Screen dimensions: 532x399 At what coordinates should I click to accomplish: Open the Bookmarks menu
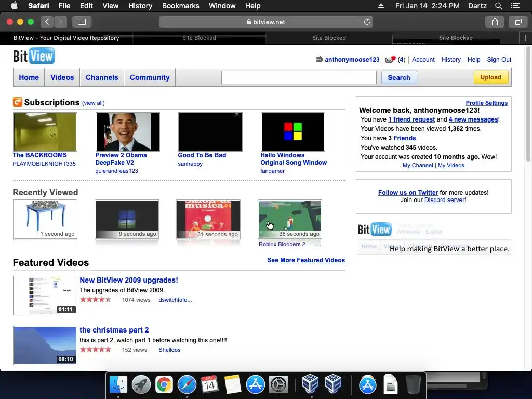coord(180,6)
